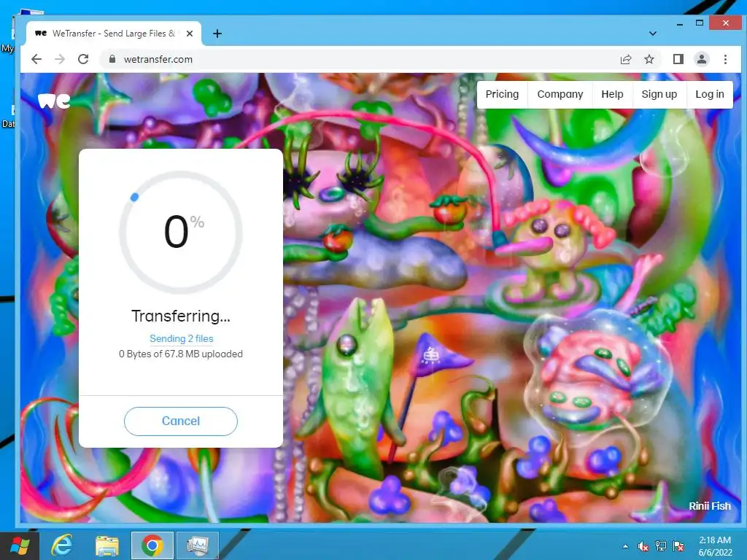This screenshot has width=747, height=560.
Task: Open the Company menu item
Action: [560, 94]
